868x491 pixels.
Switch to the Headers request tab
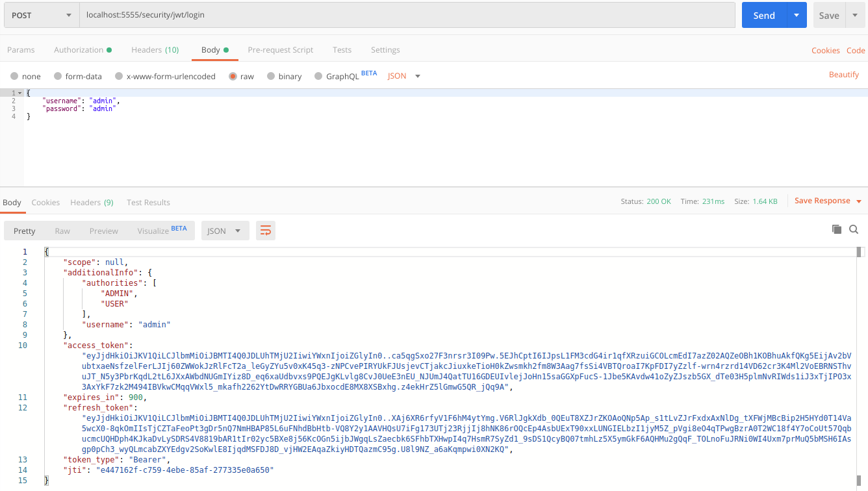coord(155,50)
